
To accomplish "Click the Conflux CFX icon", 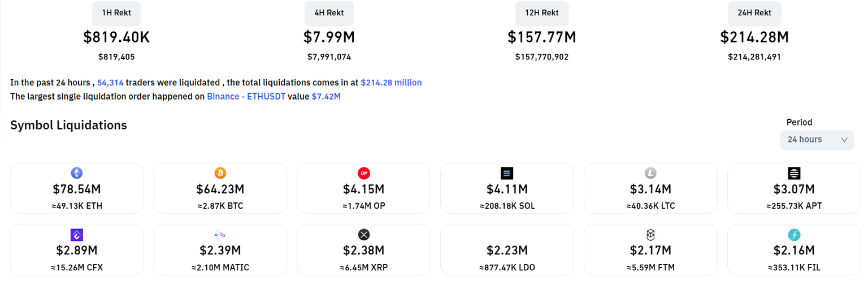I will [x=77, y=235].
